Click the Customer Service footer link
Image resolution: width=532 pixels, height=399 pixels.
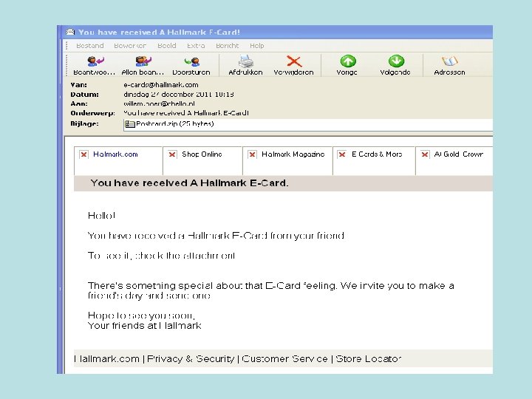(x=284, y=359)
